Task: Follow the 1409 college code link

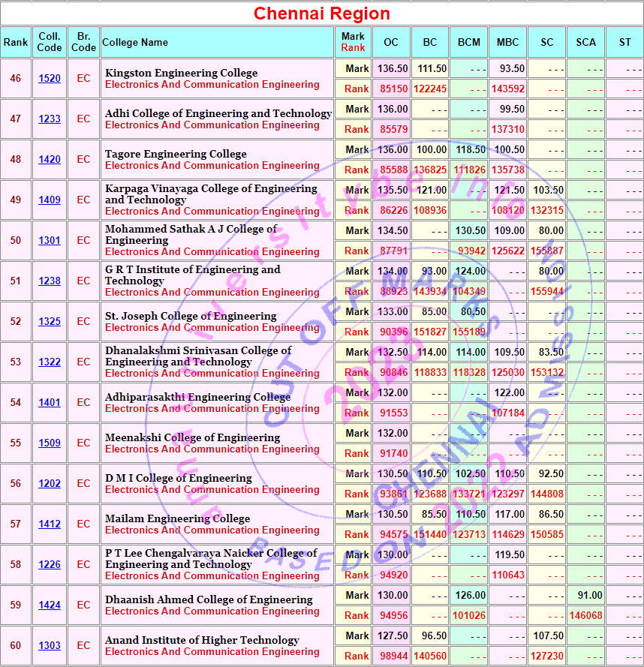Action: coord(50,200)
